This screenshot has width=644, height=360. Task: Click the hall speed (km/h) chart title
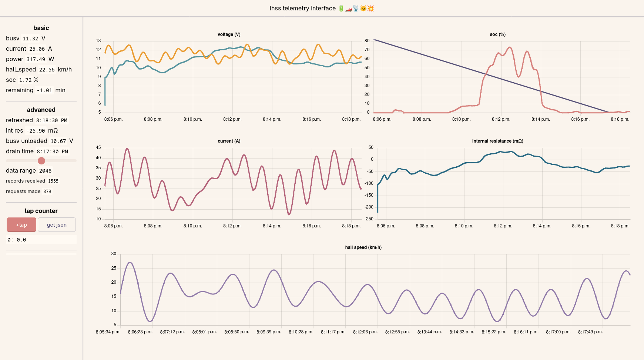coord(363,247)
